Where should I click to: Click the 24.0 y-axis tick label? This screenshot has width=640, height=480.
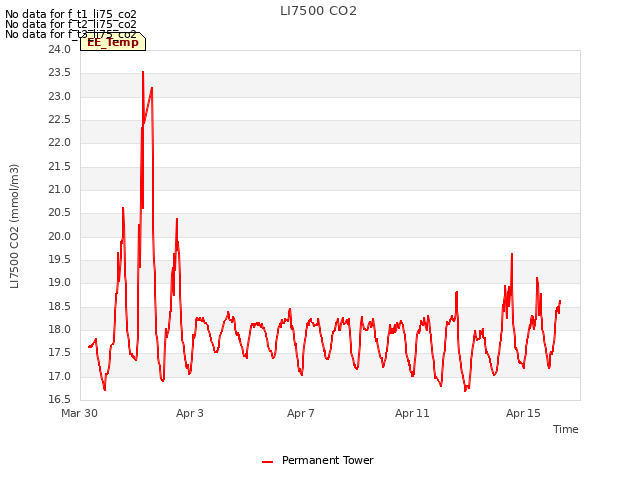[60, 49]
